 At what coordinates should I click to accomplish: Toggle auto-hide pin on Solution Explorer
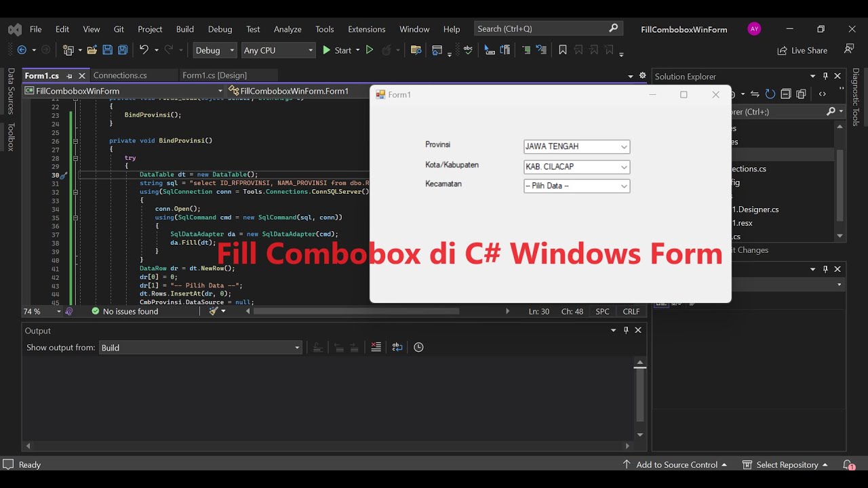coord(825,76)
